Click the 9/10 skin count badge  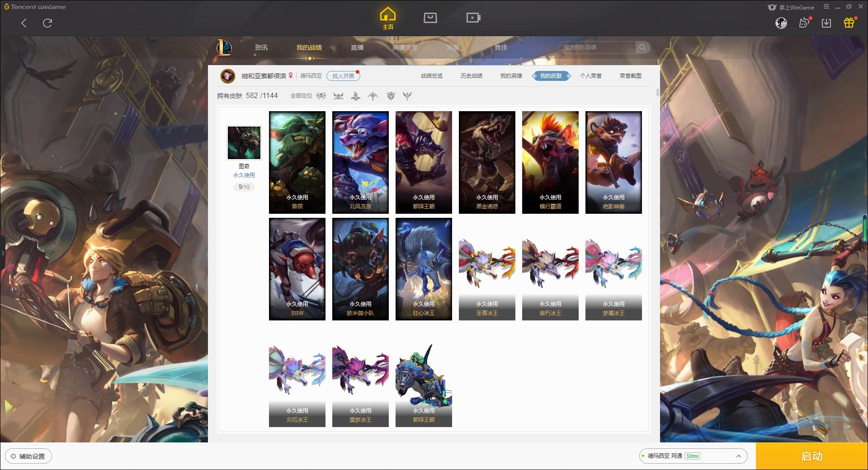point(244,187)
